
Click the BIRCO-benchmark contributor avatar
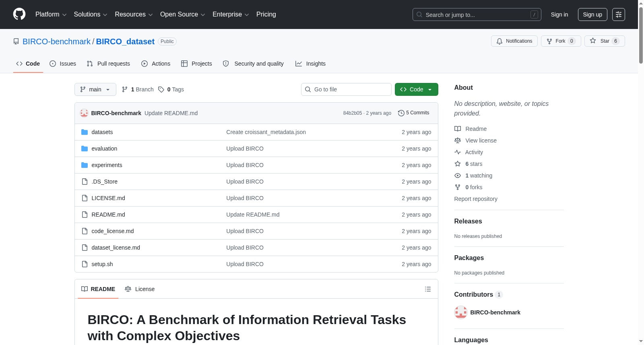click(x=460, y=312)
